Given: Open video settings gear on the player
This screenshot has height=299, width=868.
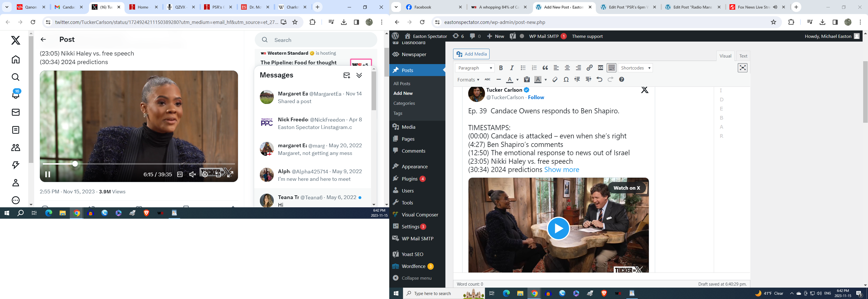Looking at the screenshot, I should (205, 174).
